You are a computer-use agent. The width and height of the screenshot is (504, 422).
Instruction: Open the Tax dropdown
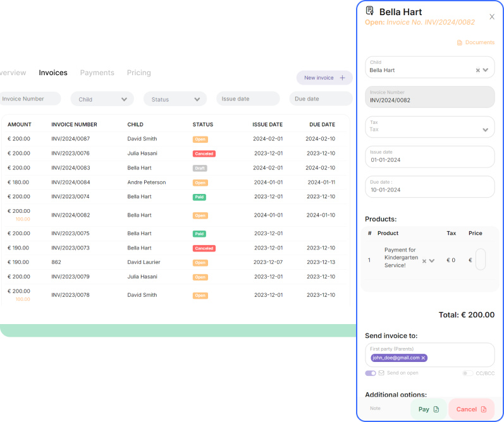430,127
